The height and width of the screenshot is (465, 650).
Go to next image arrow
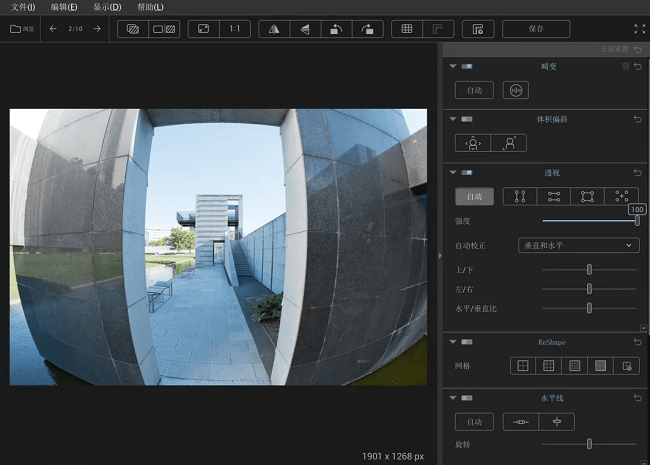tap(97, 29)
